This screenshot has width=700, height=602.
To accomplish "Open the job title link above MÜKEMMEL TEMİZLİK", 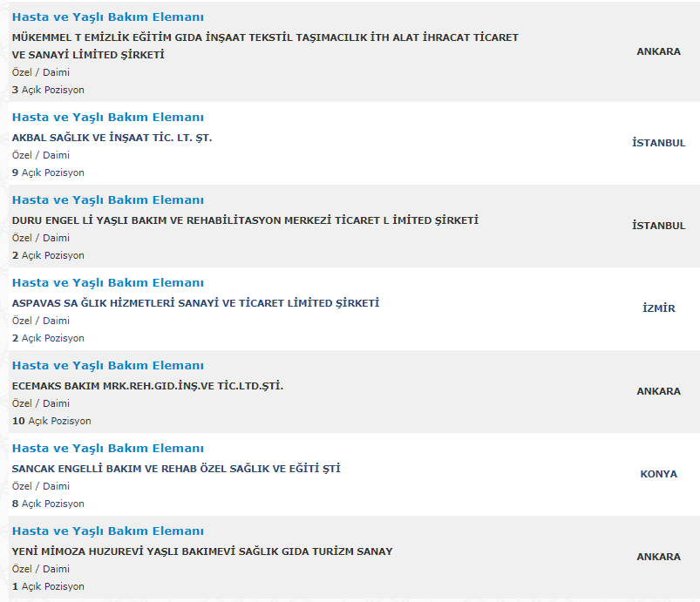I will [x=107, y=17].
